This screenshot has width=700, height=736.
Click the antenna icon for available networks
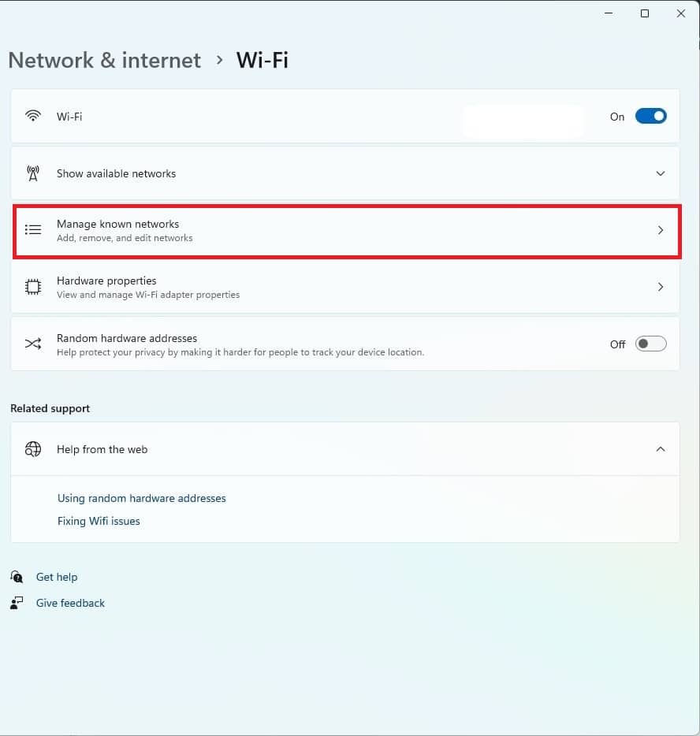(33, 173)
